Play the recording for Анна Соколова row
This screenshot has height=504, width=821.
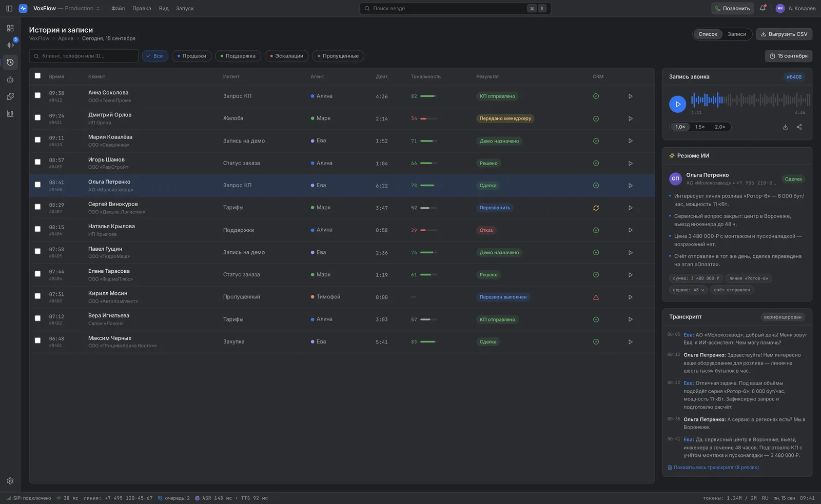[x=631, y=96]
